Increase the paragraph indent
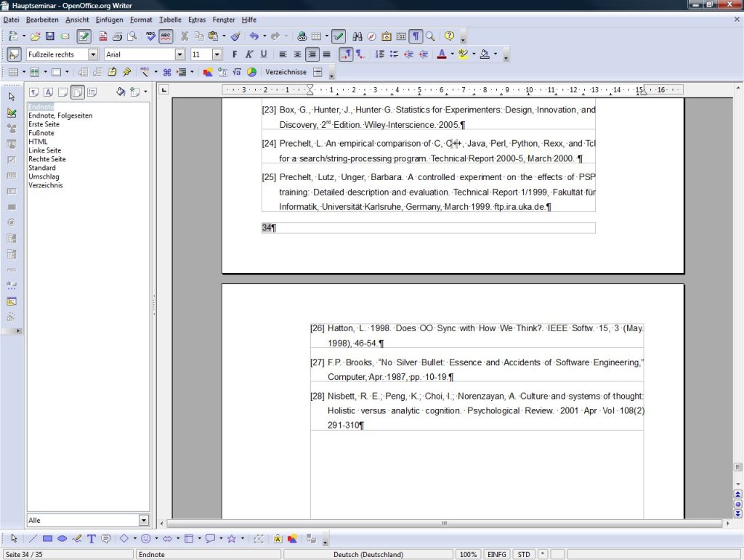The width and height of the screenshot is (744, 560). click(424, 54)
